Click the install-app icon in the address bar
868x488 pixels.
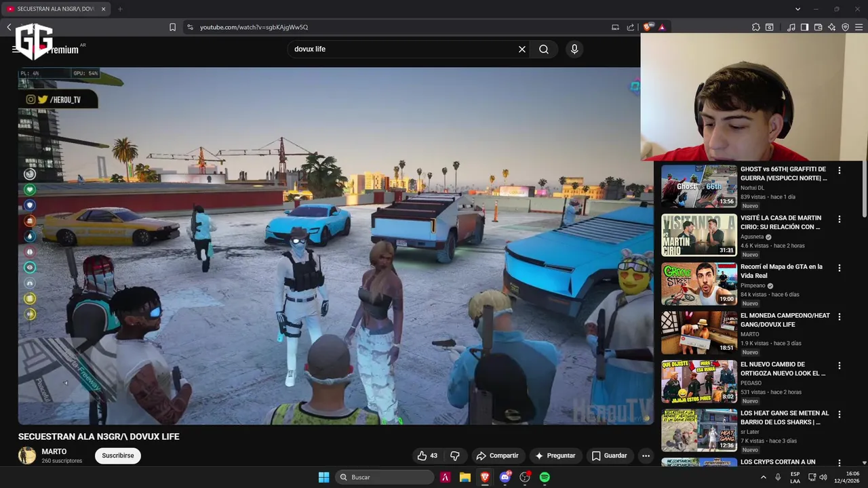click(615, 27)
